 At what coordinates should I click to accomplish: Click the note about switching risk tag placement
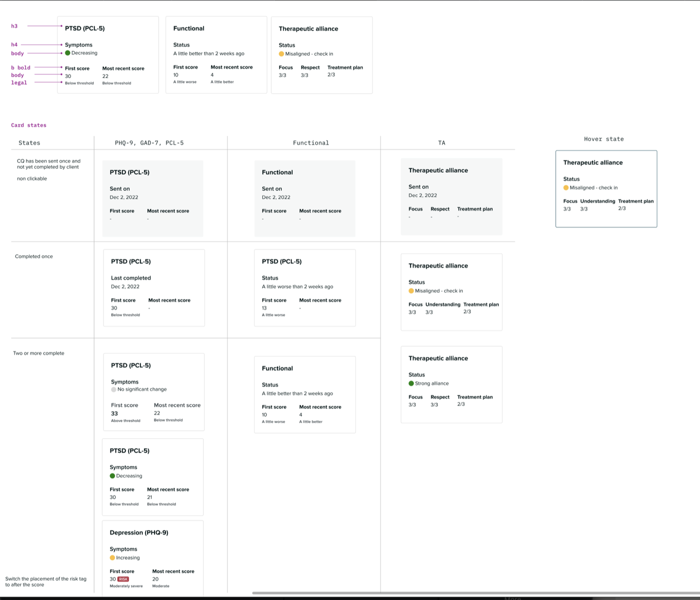(45, 581)
